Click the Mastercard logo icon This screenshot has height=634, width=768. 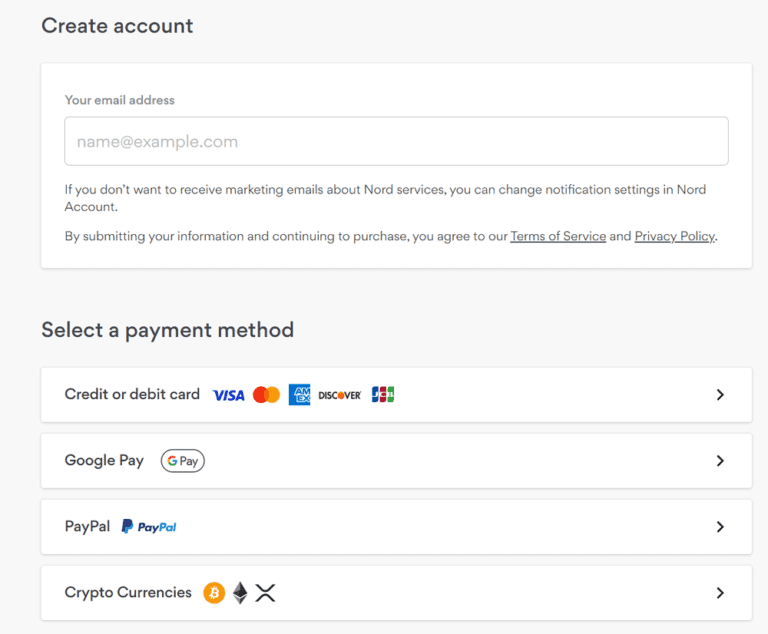click(x=266, y=395)
